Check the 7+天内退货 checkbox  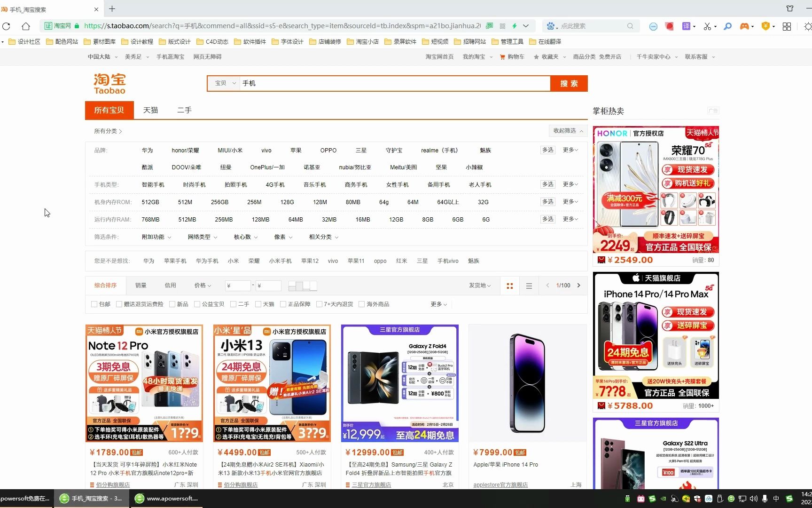click(319, 304)
